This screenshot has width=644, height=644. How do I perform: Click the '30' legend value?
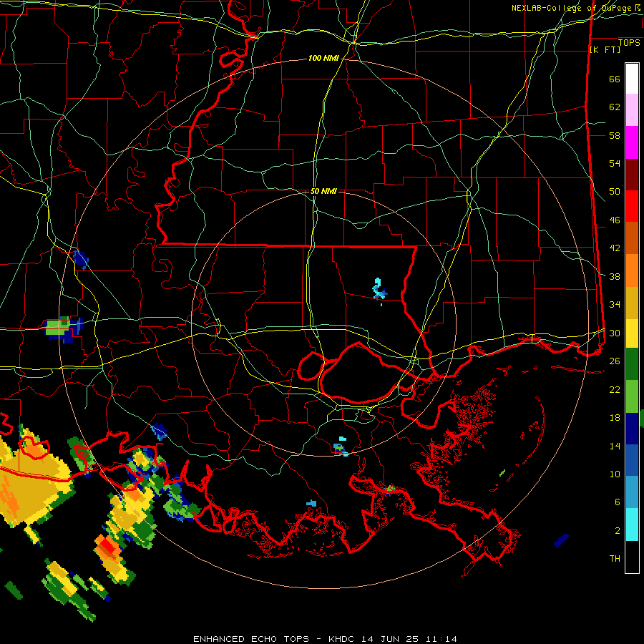pos(615,333)
